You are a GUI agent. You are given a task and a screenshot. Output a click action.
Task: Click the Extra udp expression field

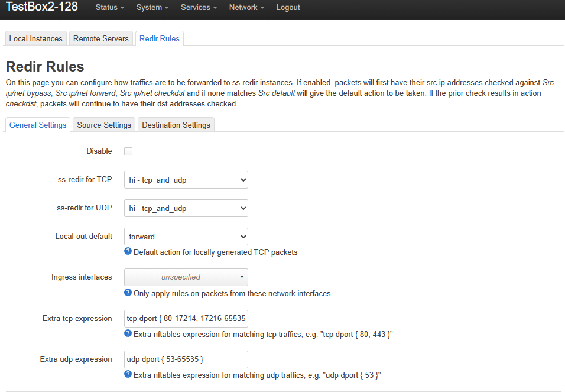pos(186,359)
